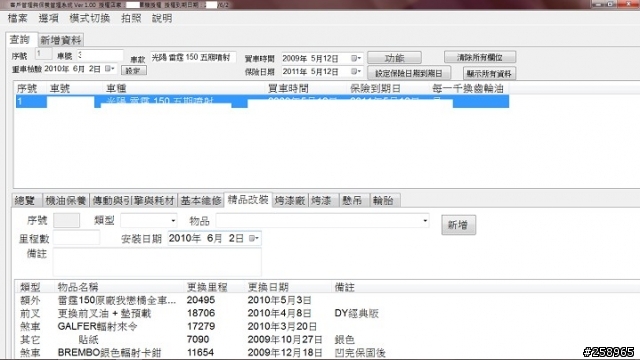Switch to the 傳動與引擎與耗材 tab
The width and height of the screenshot is (640, 360).
click(133, 200)
